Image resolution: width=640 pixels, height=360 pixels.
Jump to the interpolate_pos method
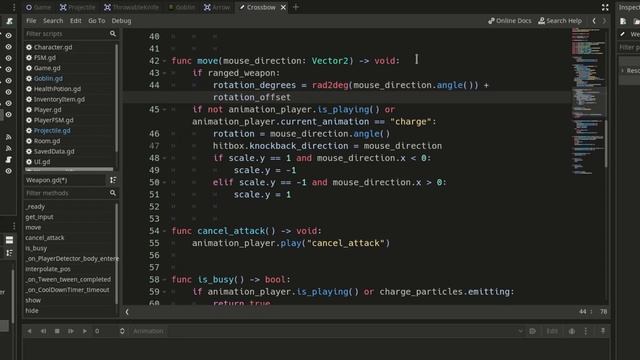[x=48, y=269]
